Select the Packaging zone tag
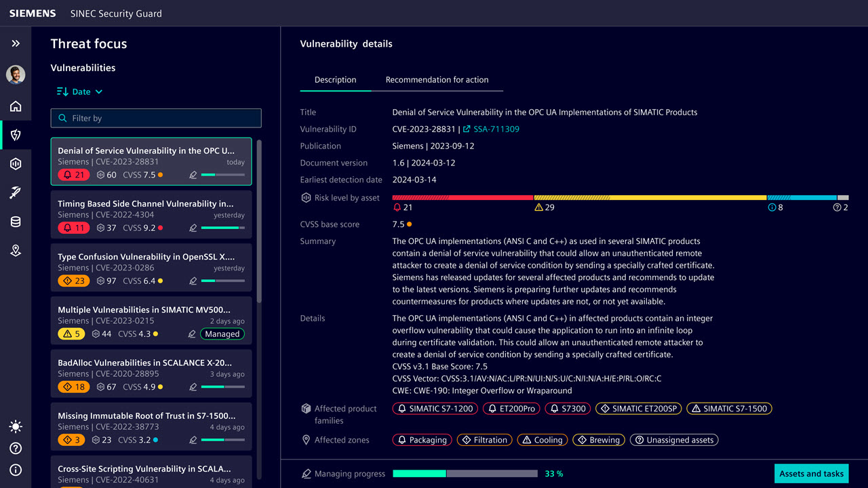Screen dimensions: 868x488 click(422, 440)
